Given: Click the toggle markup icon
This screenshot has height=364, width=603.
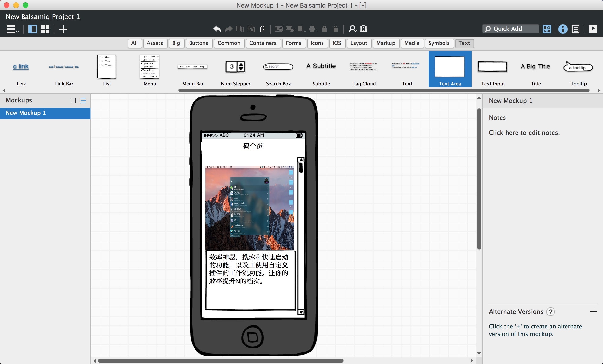Looking at the screenshot, I should click(364, 29).
